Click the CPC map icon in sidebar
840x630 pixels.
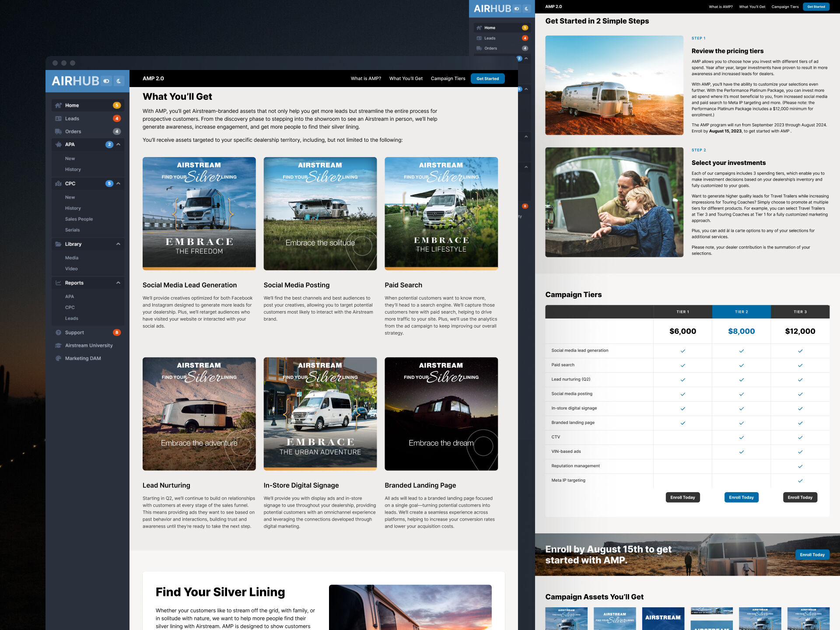point(59,184)
